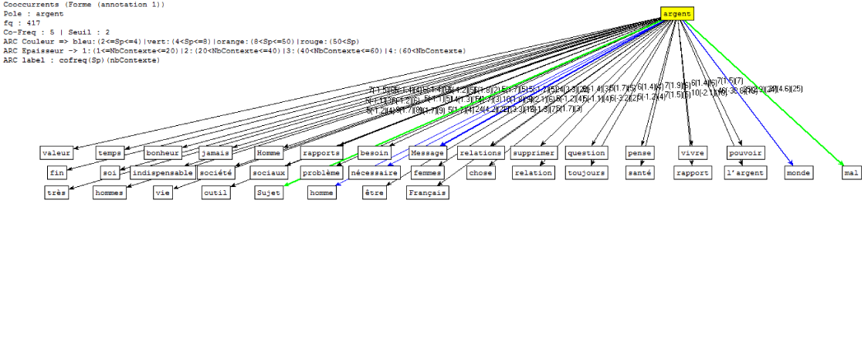This screenshot has height=357, width=868.
Task: Select the 'problème' node
Action: pos(321,172)
